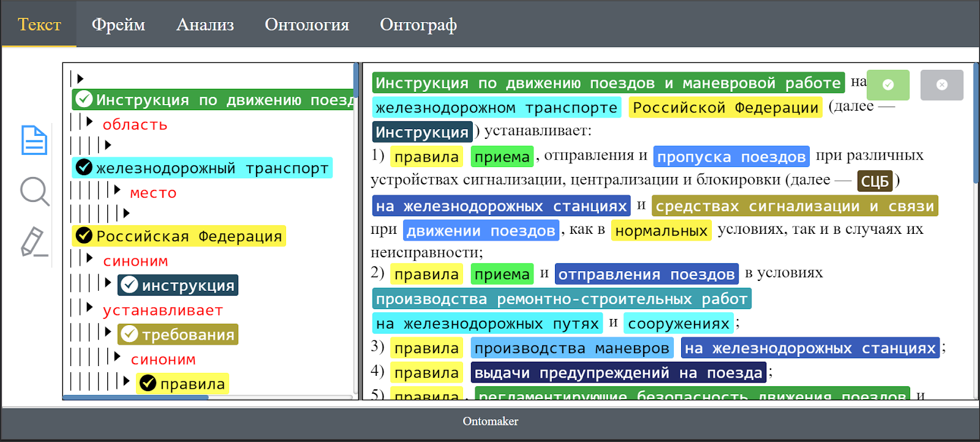Click highlighted 'пропуска поездов' term
The height and width of the screenshot is (442, 980).
click(731, 157)
